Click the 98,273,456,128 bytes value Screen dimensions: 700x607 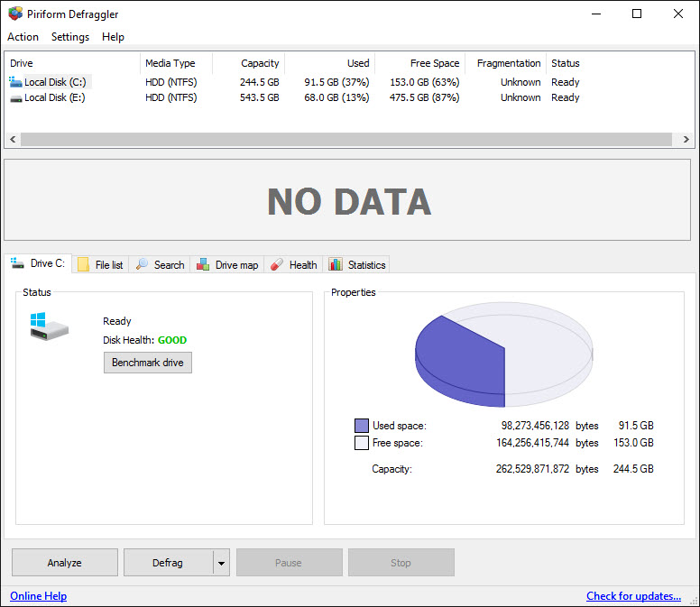[x=535, y=426]
